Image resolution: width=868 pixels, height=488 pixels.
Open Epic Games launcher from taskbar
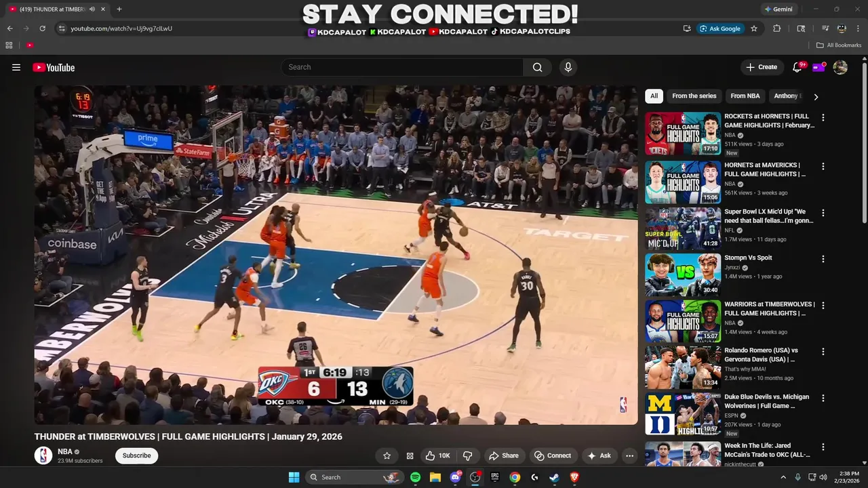(x=495, y=477)
